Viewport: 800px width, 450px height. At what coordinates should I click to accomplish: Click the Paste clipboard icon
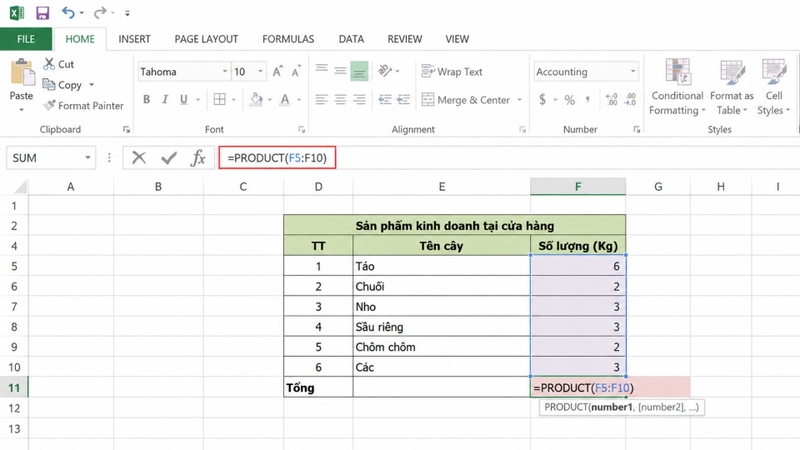click(x=22, y=72)
